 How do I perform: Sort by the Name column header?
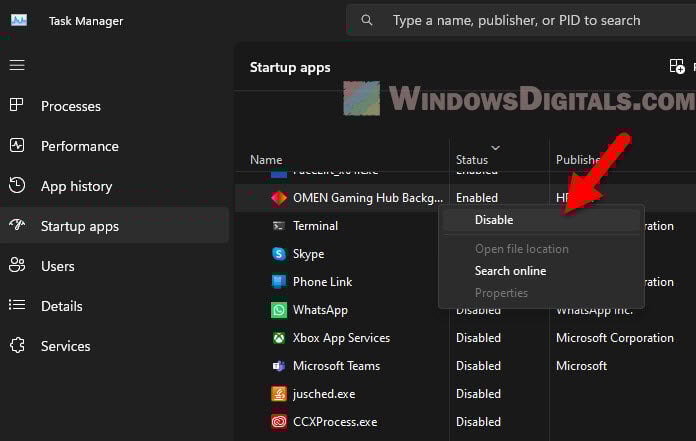tap(266, 160)
